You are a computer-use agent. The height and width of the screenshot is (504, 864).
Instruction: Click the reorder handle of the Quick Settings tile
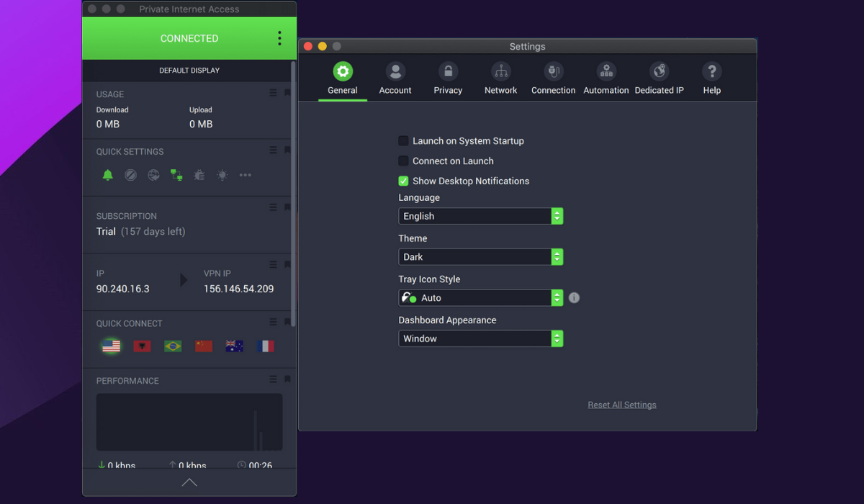[x=273, y=150]
